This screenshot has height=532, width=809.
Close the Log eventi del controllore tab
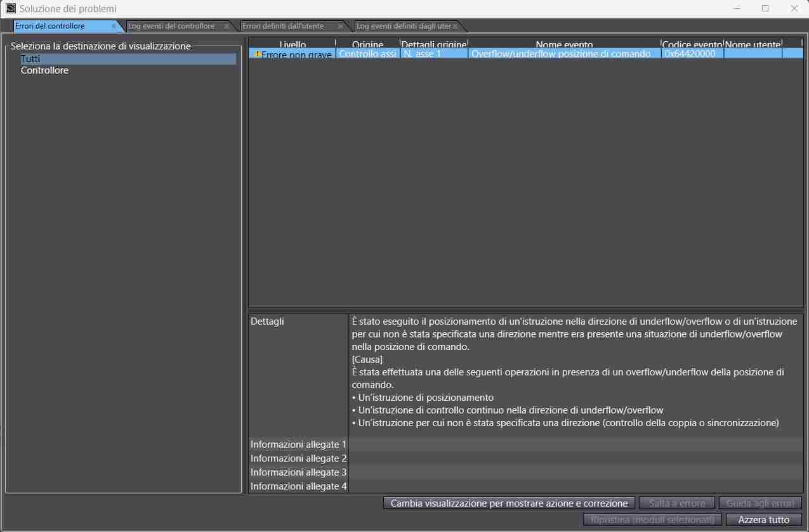point(227,27)
